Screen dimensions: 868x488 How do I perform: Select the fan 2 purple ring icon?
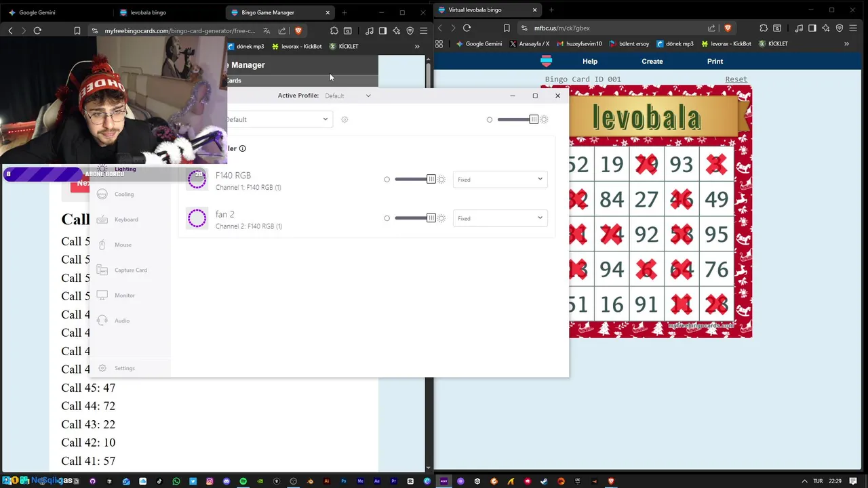pyautogui.click(x=197, y=218)
